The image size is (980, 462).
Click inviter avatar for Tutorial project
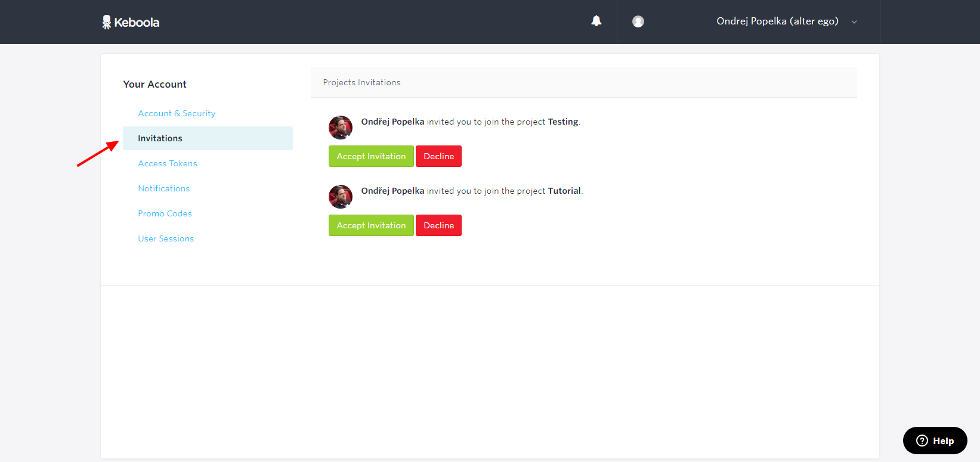point(341,197)
